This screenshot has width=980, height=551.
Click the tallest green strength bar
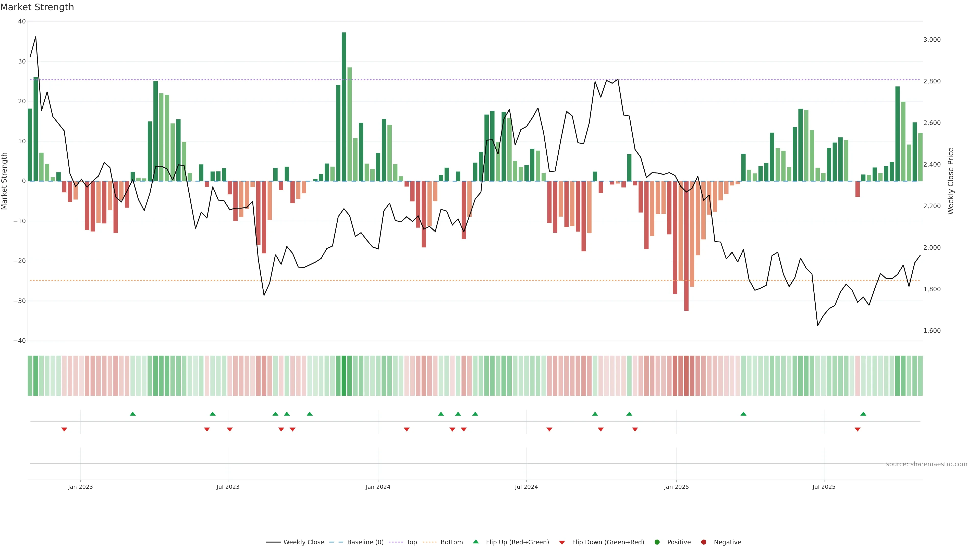pyautogui.click(x=344, y=106)
